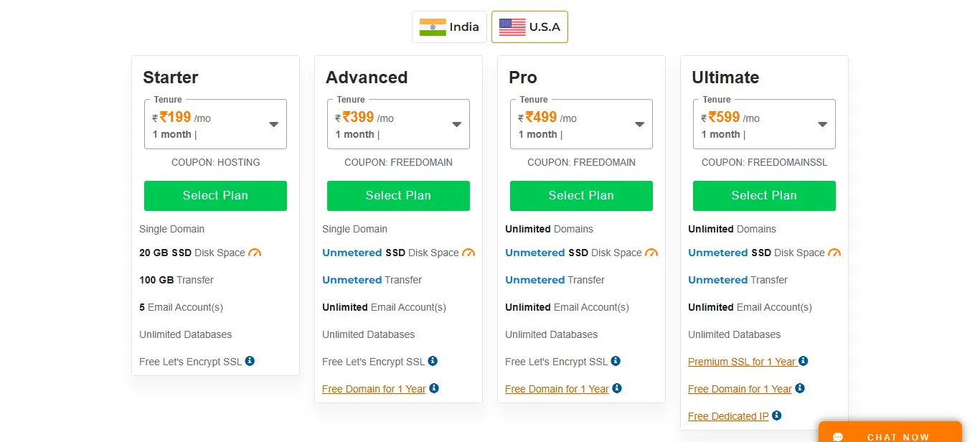
Task: Click the info icon beside Free Dedicated IP
Action: click(776, 415)
